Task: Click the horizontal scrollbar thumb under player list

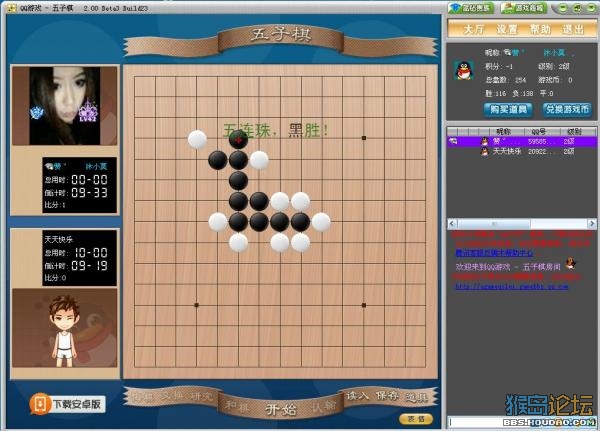Action: [x=494, y=224]
